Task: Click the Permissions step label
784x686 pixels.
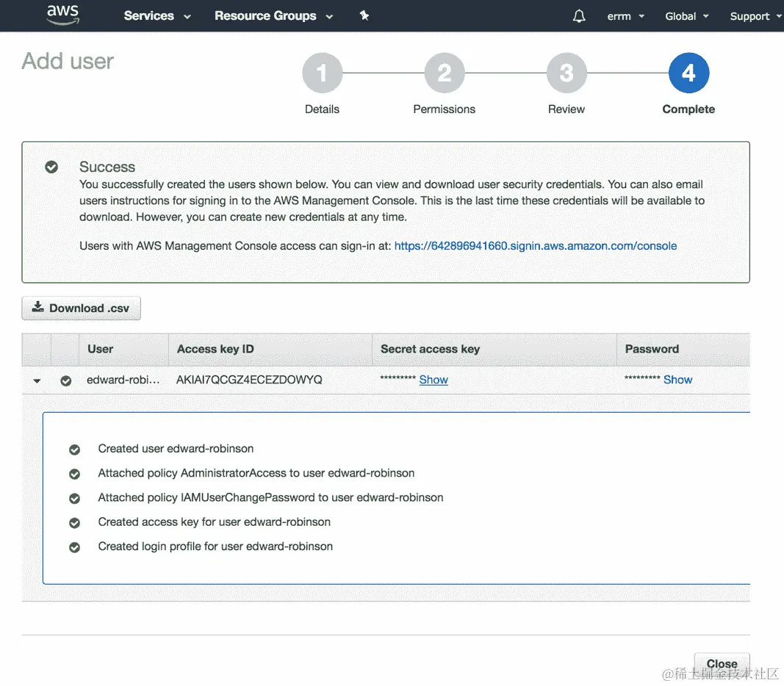Action: [444, 109]
